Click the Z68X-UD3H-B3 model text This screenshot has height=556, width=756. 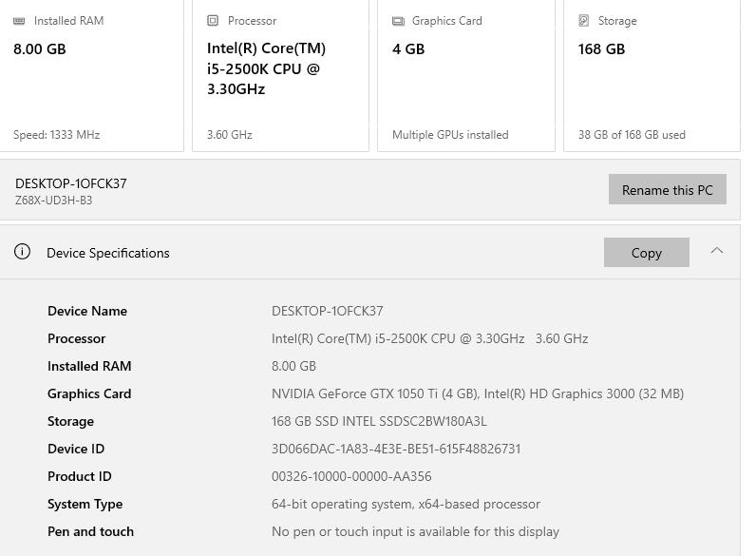(53, 200)
